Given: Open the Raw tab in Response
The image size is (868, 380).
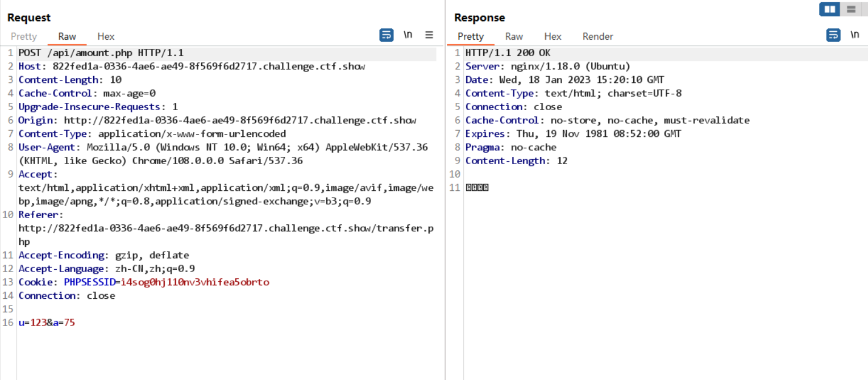Looking at the screenshot, I should click(514, 36).
